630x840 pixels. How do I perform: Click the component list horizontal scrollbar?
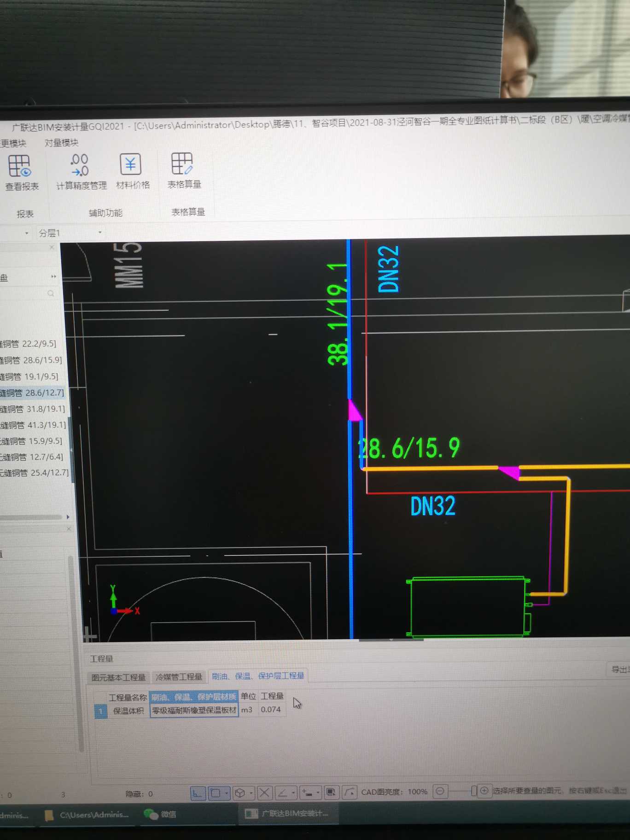[30, 517]
